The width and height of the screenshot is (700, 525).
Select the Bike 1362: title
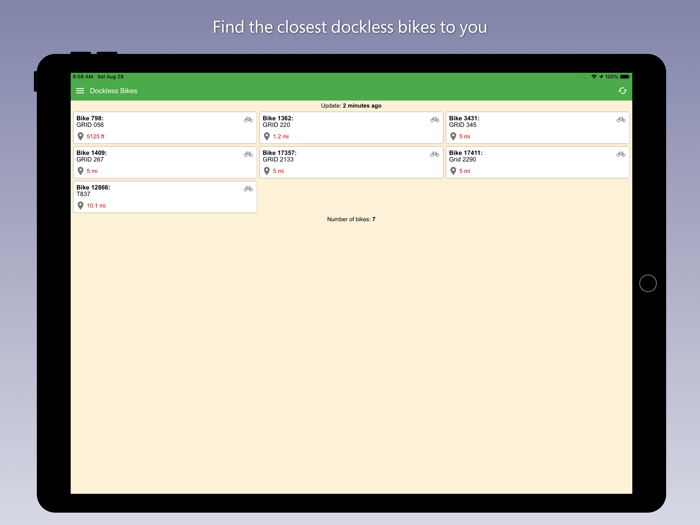tap(278, 118)
